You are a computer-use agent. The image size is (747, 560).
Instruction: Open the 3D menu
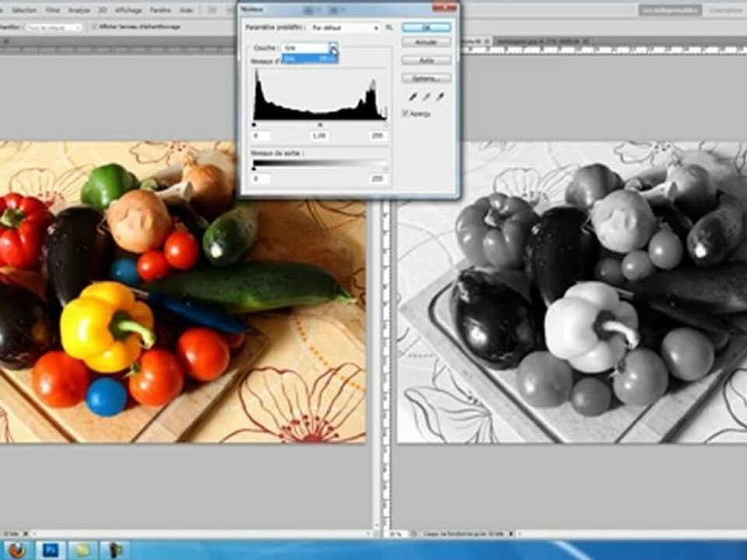pos(103,9)
